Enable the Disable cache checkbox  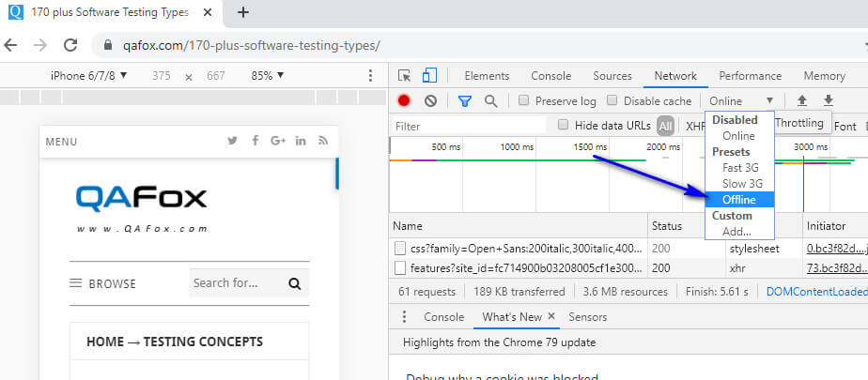click(x=612, y=100)
